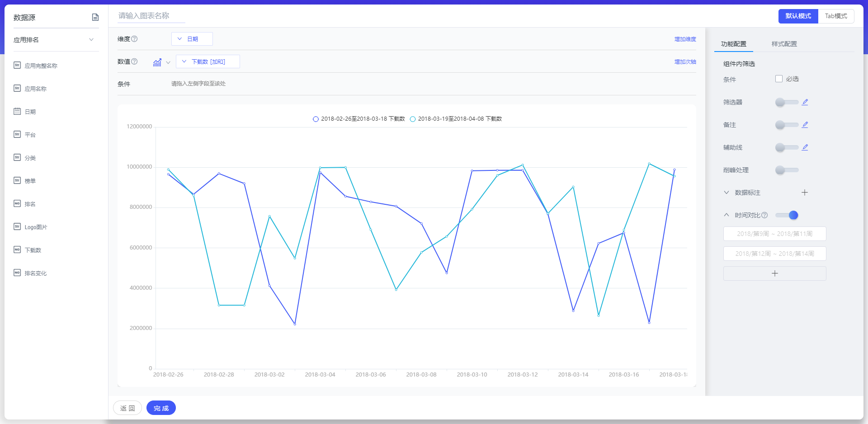Check the 必选 checkbox
868x424 pixels.
[779, 79]
